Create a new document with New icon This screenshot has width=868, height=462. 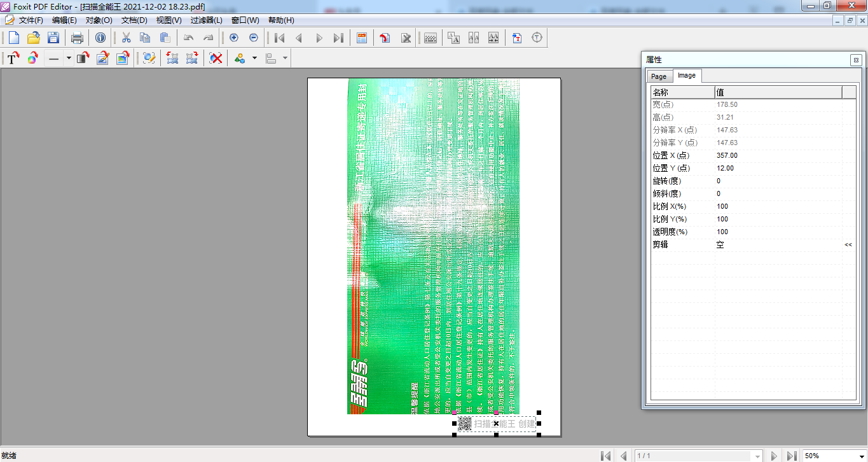(13, 38)
